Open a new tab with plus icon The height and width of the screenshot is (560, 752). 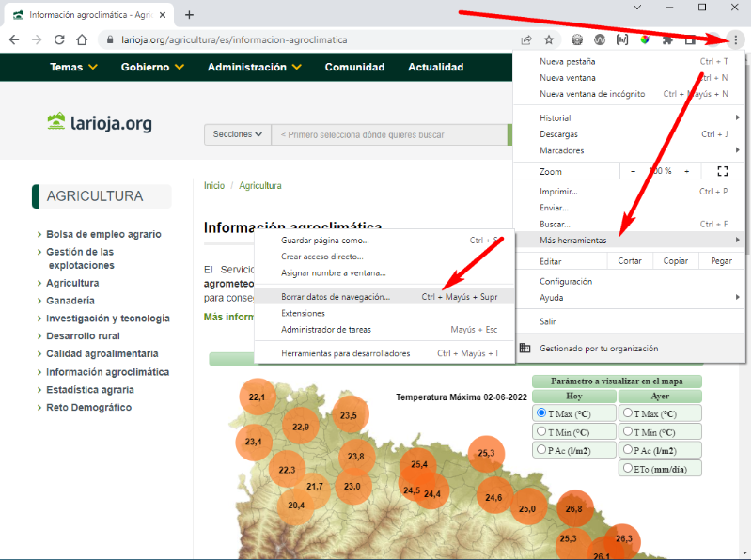tap(189, 14)
